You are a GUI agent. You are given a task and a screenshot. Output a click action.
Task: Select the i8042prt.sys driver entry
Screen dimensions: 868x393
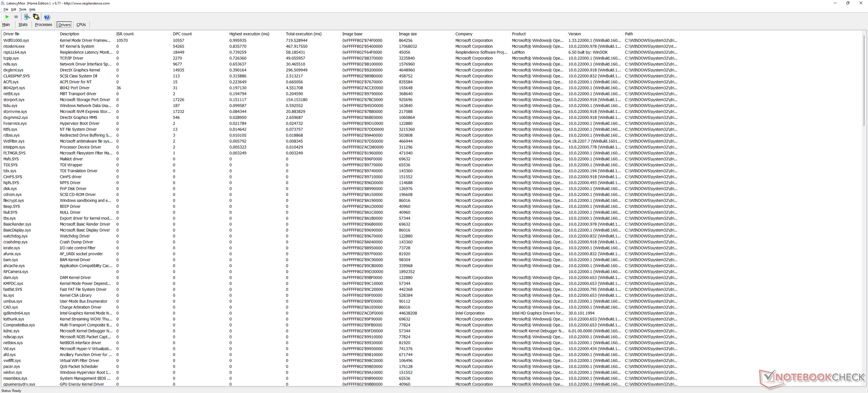(14, 88)
